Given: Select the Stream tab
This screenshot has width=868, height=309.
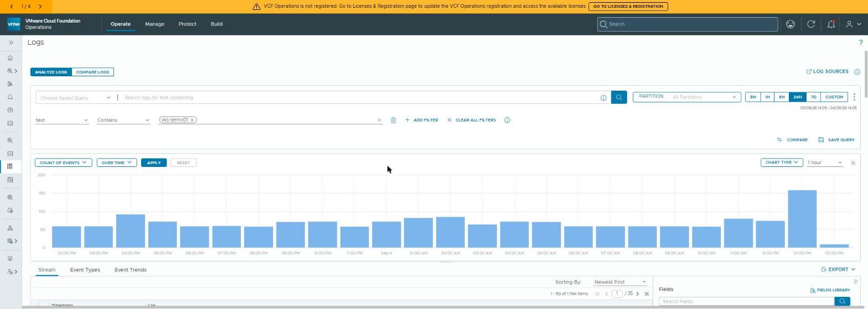Looking at the screenshot, I should [x=46, y=270].
